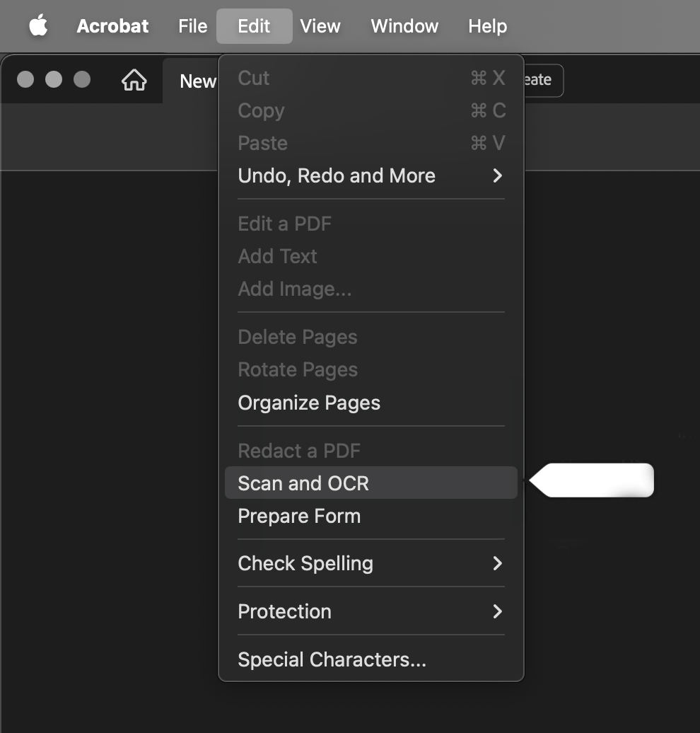Select Scan and OCR
700x733 pixels.
click(371, 483)
